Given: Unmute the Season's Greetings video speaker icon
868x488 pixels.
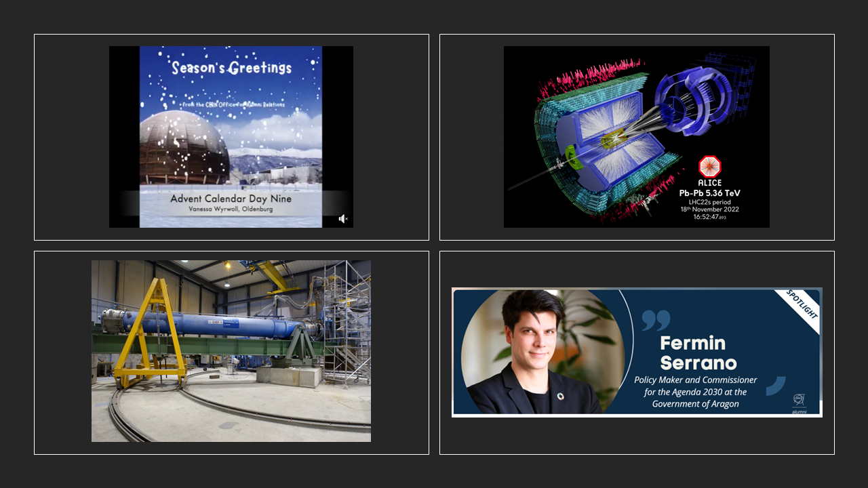Looking at the screenshot, I should (x=343, y=219).
